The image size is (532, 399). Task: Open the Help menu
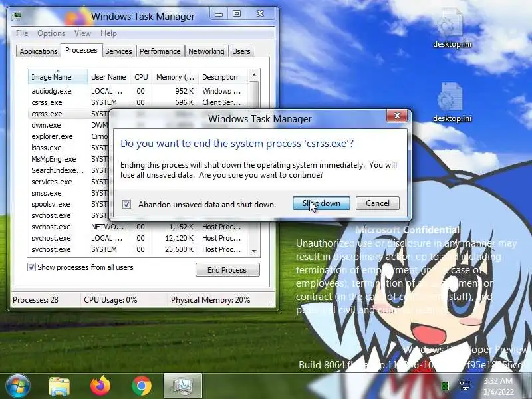click(x=108, y=33)
